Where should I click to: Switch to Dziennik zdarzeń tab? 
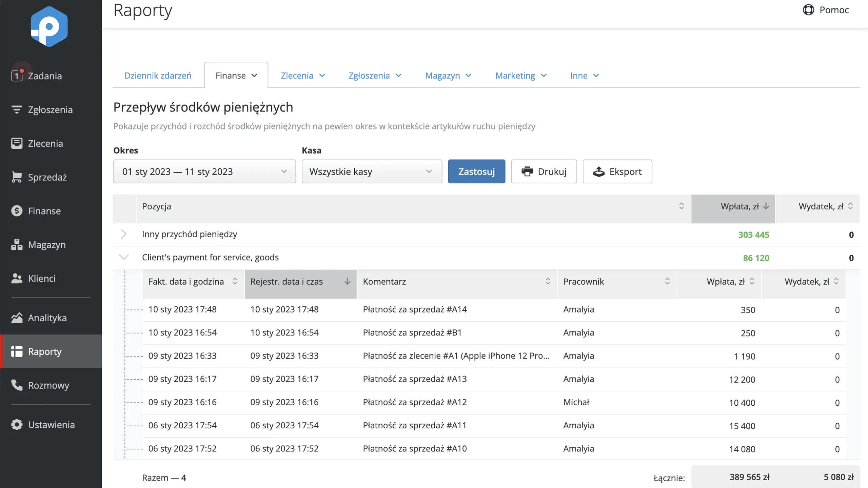tap(158, 75)
